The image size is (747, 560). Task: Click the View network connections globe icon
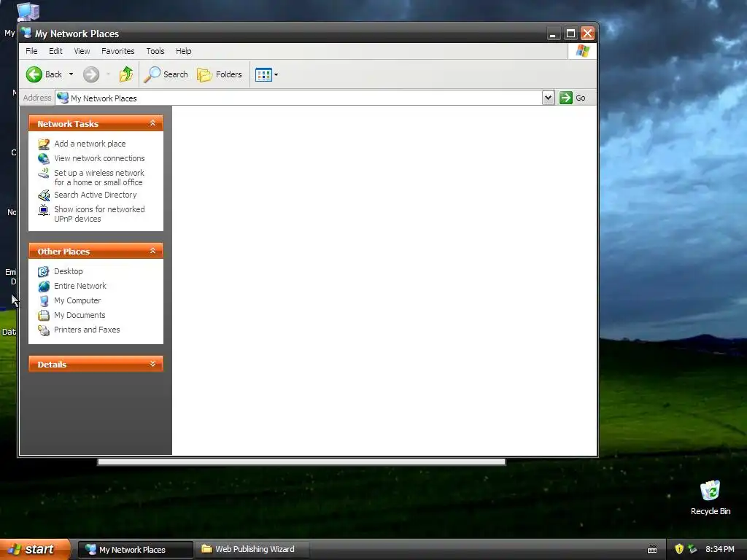(44, 158)
